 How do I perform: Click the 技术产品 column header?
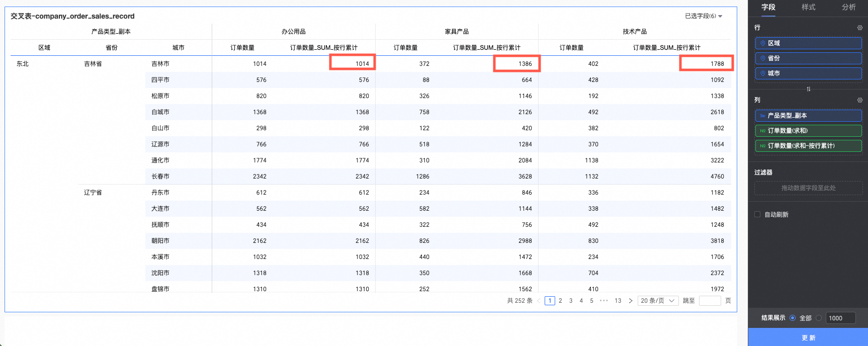pos(635,32)
